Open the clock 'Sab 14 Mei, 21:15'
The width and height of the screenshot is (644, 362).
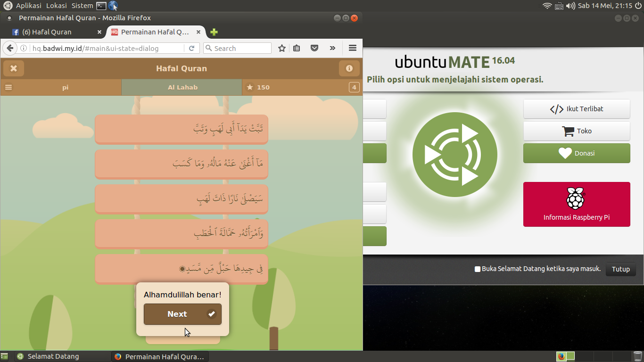point(605,6)
